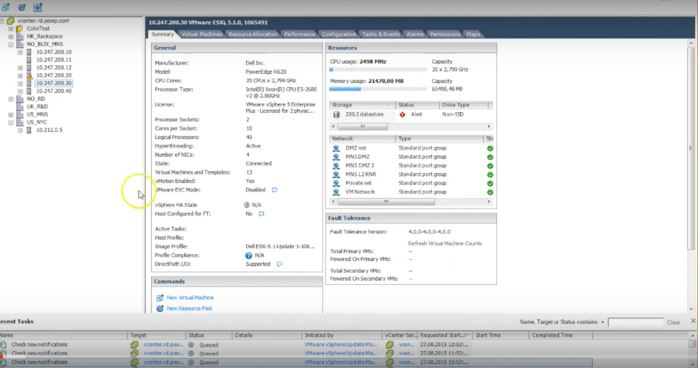Click the Host Configured for FT info icon
The width and height of the screenshot is (698, 368).
point(261,214)
